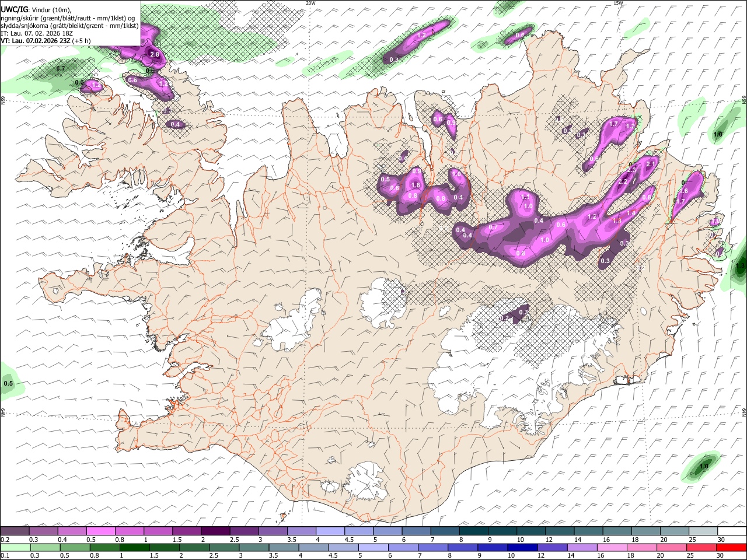Click the '0.2' label under the upper legend row
The width and height of the screenshot is (747, 560).
pyautogui.click(x=5, y=540)
